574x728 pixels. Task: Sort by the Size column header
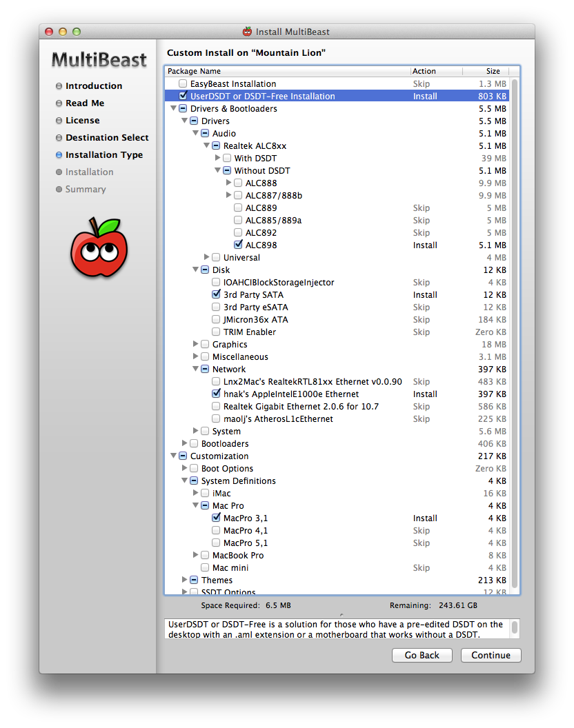tap(493, 71)
